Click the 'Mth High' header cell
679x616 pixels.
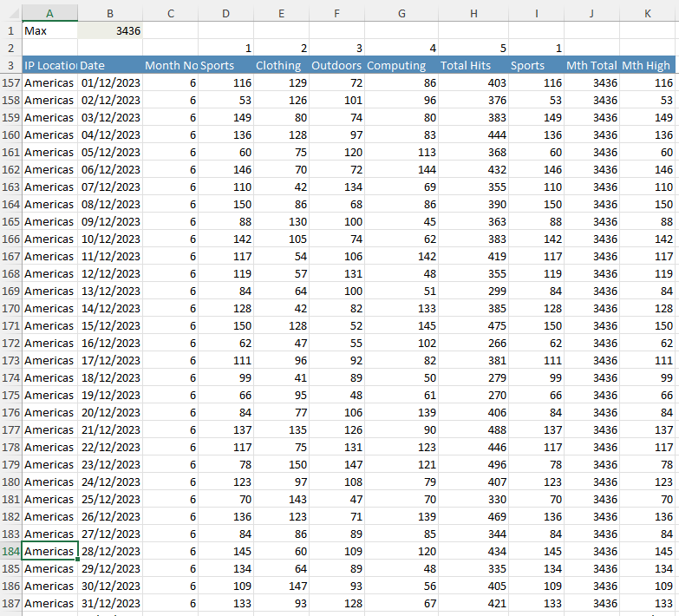point(648,65)
